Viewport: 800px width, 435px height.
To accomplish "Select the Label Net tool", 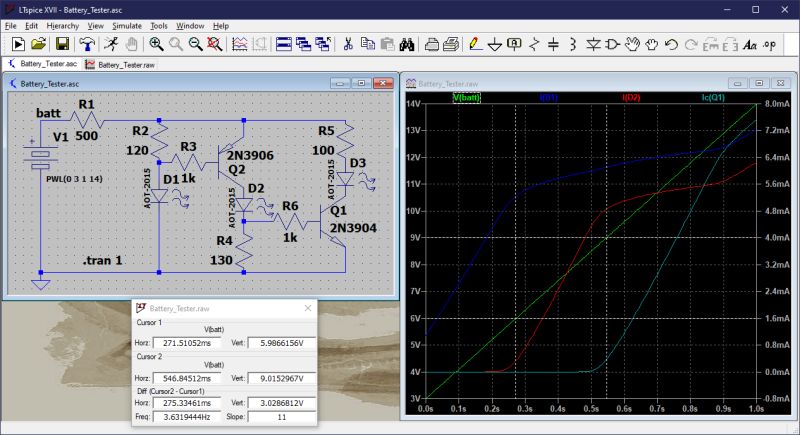I will tap(514, 44).
